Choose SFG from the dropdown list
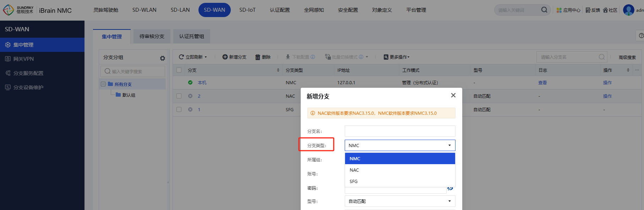 pyautogui.click(x=400, y=181)
